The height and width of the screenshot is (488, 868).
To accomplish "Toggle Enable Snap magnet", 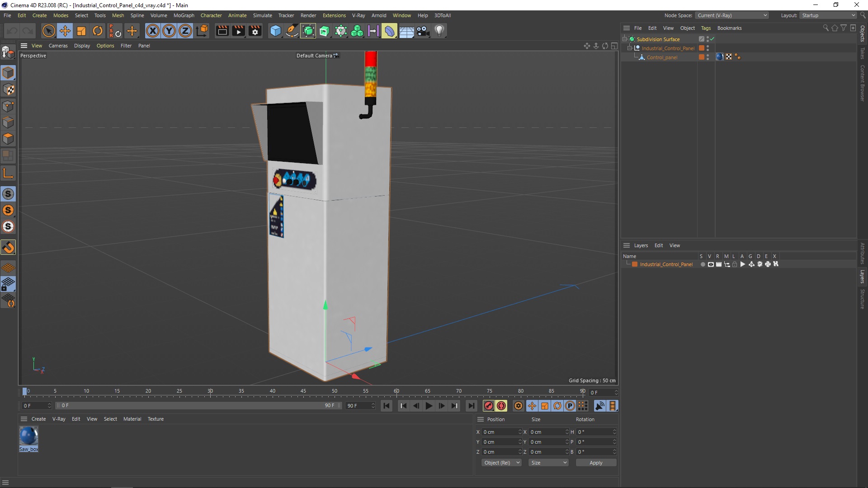I will pos(8,247).
